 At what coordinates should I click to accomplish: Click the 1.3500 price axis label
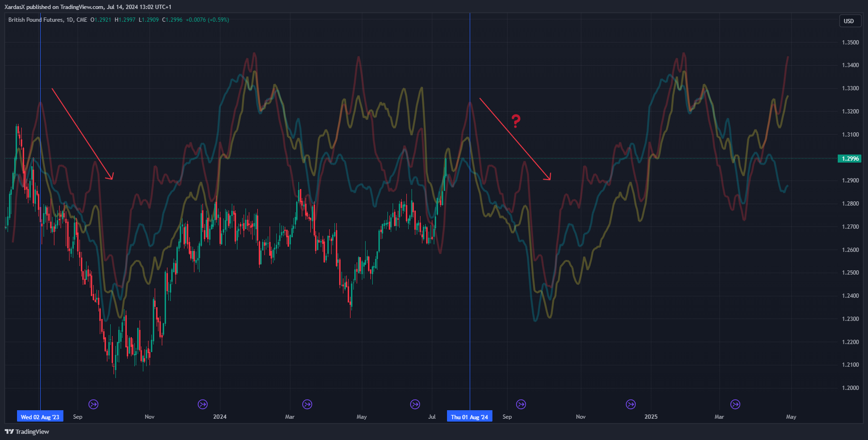tap(850, 43)
